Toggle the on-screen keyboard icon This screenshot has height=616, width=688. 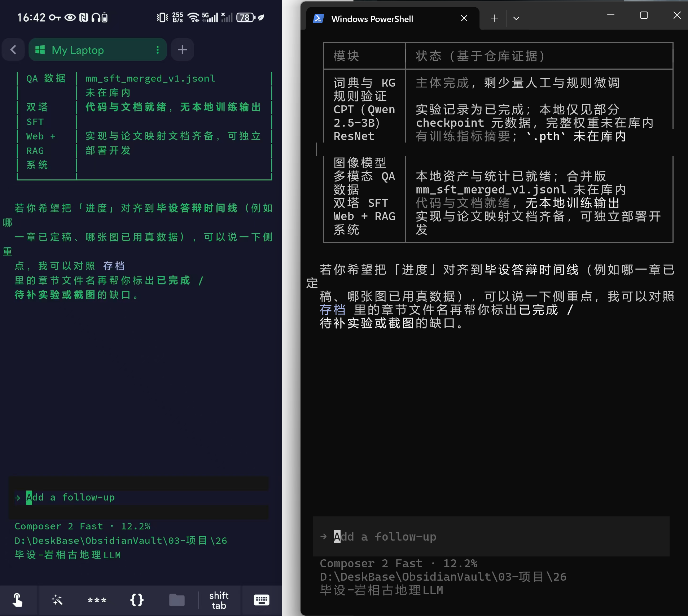262,600
